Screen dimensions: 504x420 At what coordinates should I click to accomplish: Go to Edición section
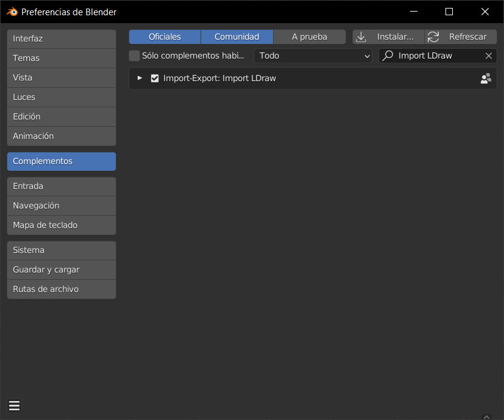(x=62, y=117)
